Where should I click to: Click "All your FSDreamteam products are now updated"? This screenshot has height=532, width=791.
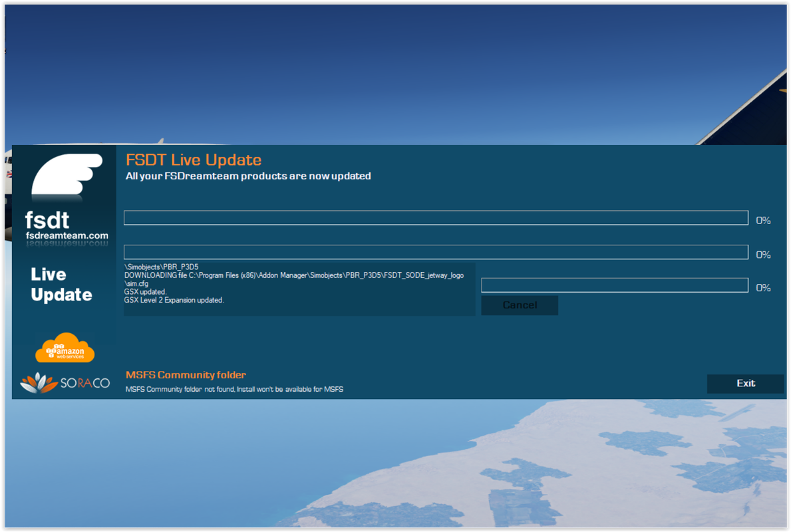(248, 176)
